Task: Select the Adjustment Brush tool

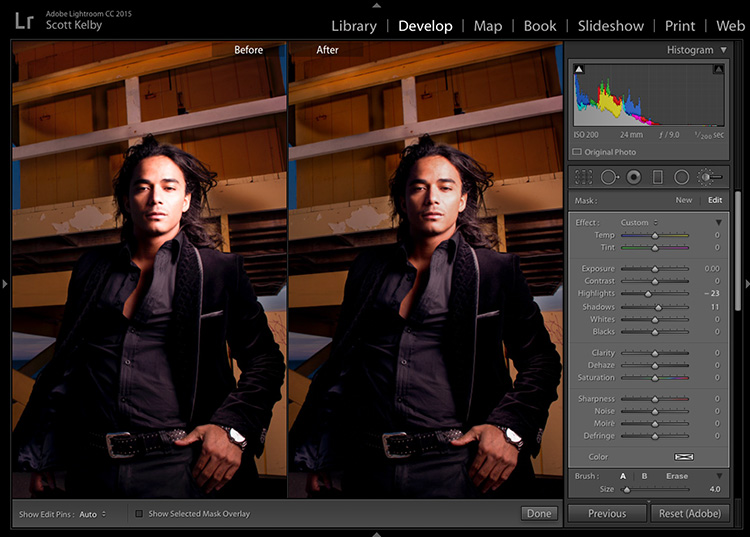Action: (x=709, y=177)
